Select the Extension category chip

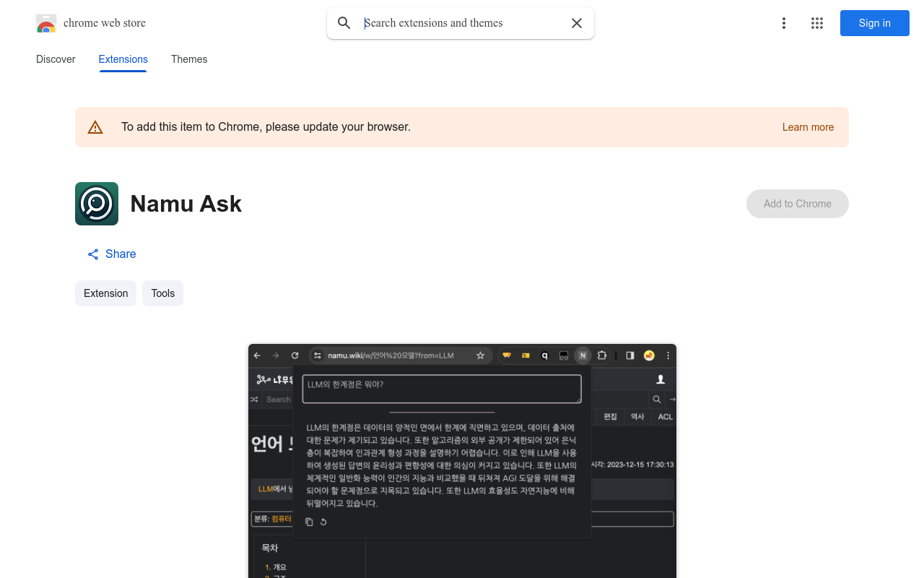[105, 293]
